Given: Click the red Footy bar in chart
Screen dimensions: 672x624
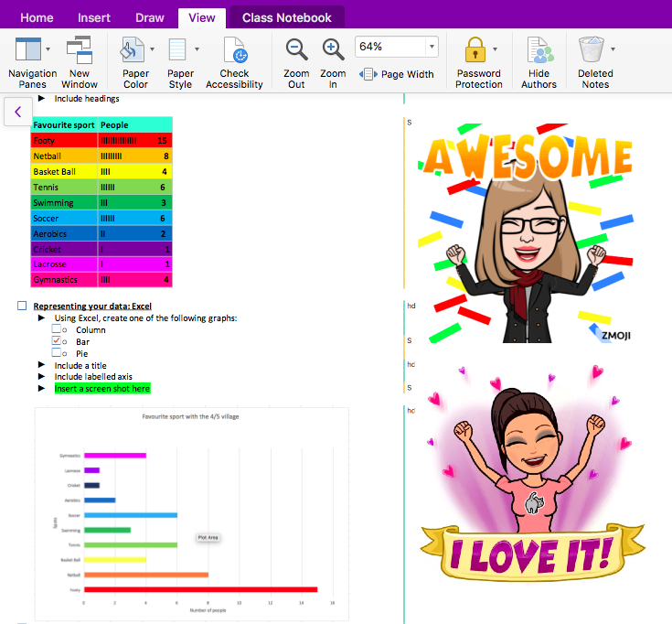Looking at the screenshot, I should click(200, 590).
